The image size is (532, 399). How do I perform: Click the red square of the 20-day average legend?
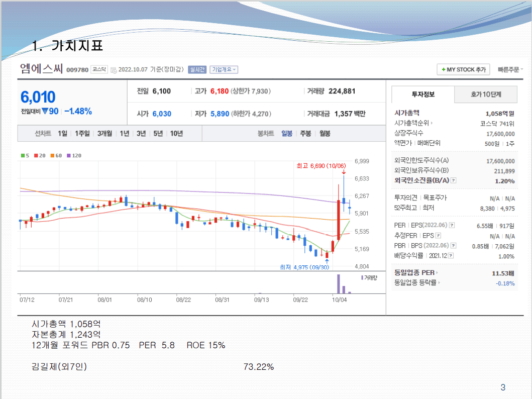coord(36,156)
